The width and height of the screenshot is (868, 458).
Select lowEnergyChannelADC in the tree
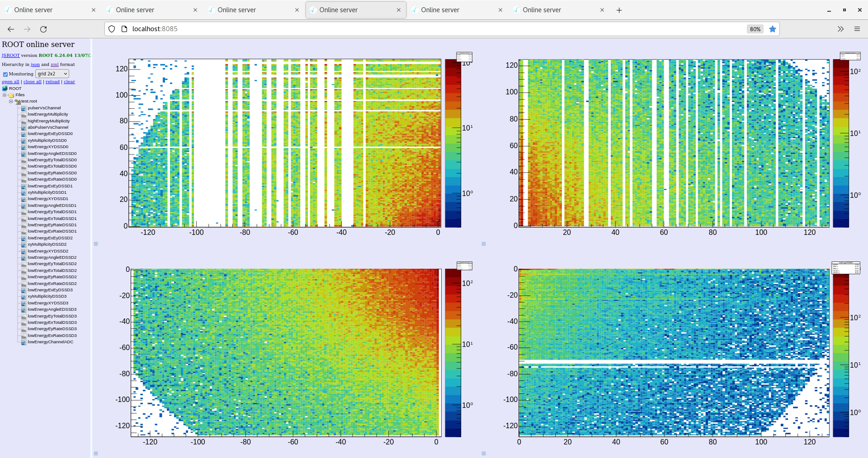pyautogui.click(x=50, y=342)
